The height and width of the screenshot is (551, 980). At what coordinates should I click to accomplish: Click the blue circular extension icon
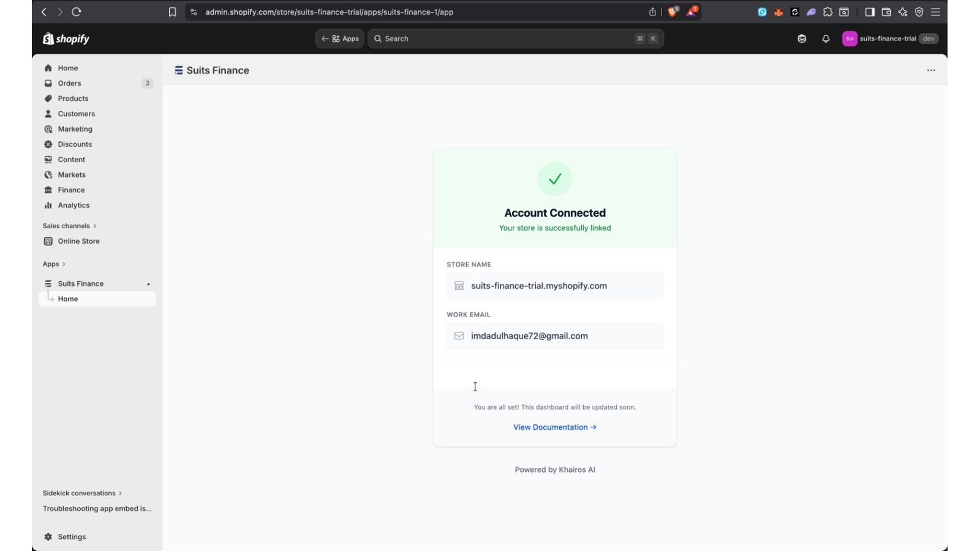(762, 12)
